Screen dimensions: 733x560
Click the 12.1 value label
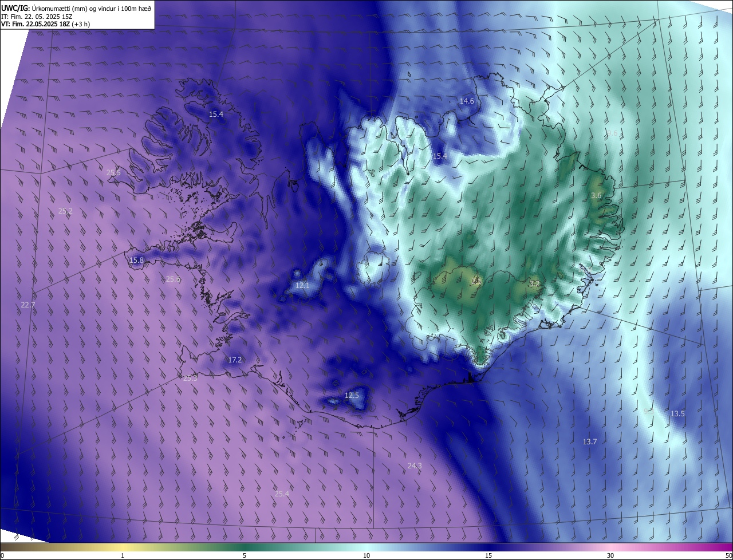click(302, 285)
